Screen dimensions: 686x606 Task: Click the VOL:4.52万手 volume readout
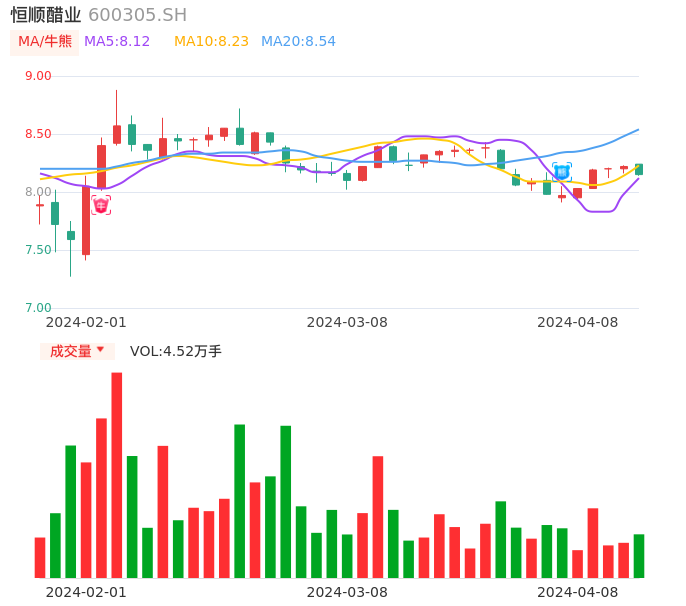tap(176, 351)
